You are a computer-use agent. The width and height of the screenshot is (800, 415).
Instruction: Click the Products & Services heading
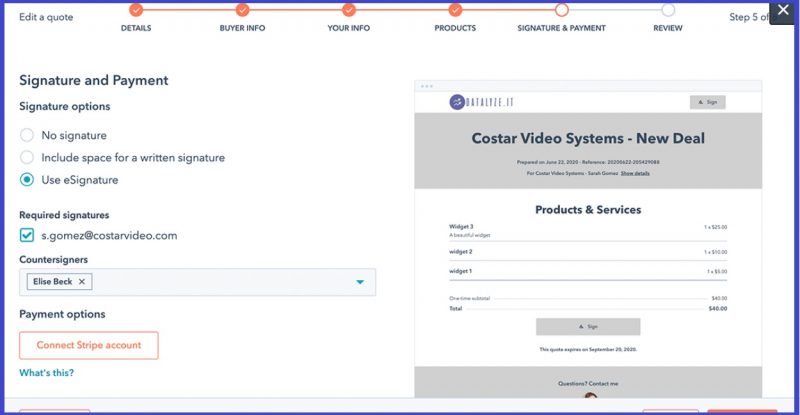click(588, 209)
